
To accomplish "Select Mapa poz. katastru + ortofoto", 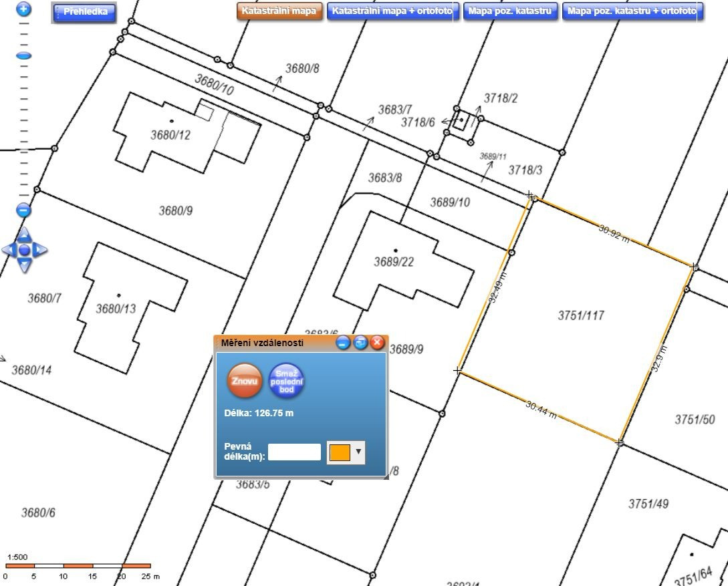I will (632, 11).
